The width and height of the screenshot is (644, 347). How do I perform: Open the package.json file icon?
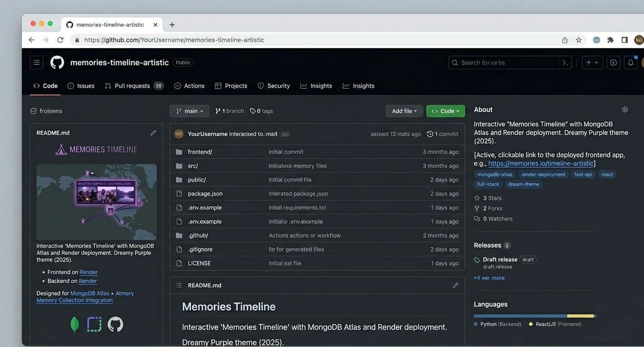179,193
